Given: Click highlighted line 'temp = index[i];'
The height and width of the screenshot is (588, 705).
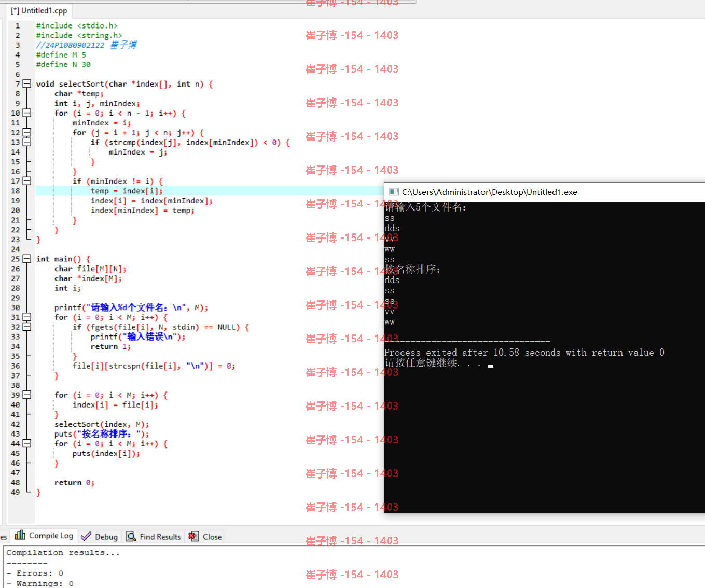Looking at the screenshot, I should 127,191.
